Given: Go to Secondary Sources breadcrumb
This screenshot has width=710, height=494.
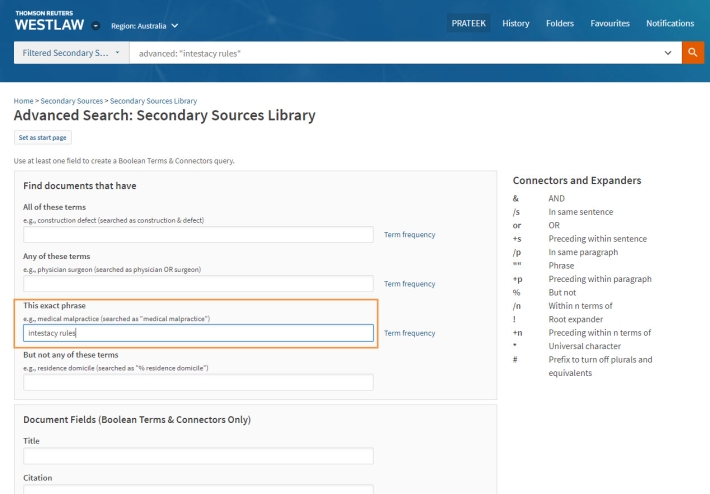Looking at the screenshot, I should coord(72,101).
